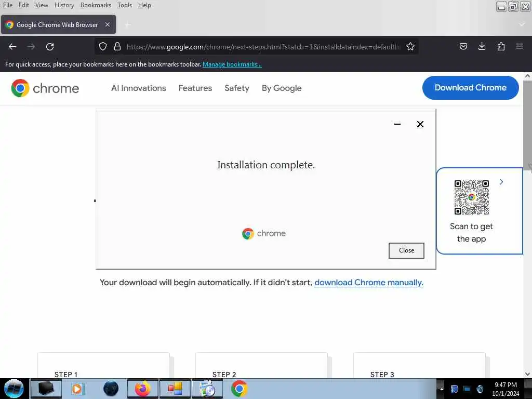Screen dimensions: 532x399
Task: Click the STEP 2 card heading
Action: [x=224, y=375]
